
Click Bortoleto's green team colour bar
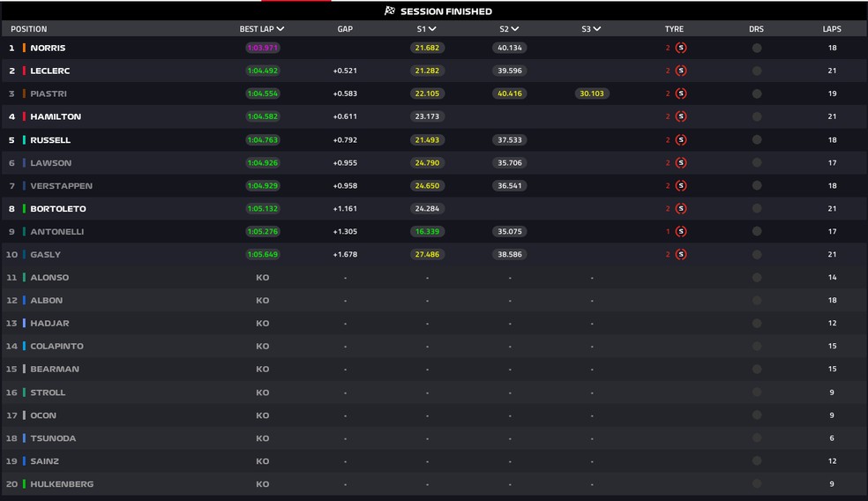(24, 209)
